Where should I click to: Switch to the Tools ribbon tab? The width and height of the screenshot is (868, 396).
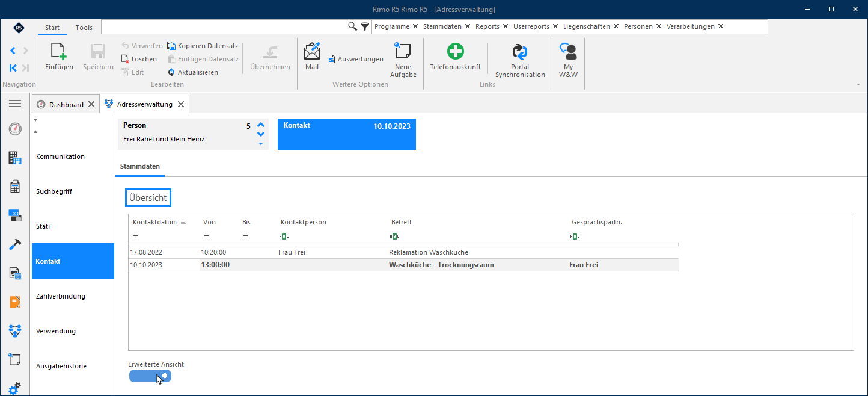[84, 28]
